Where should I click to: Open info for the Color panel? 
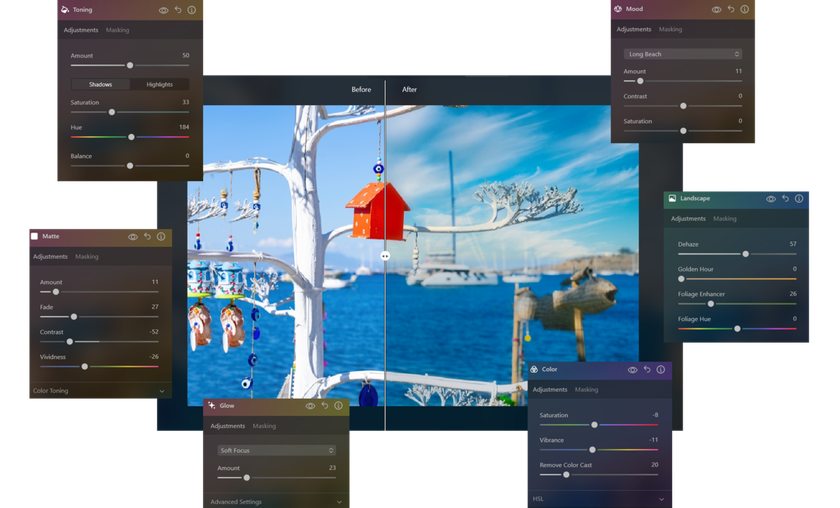(x=661, y=370)
